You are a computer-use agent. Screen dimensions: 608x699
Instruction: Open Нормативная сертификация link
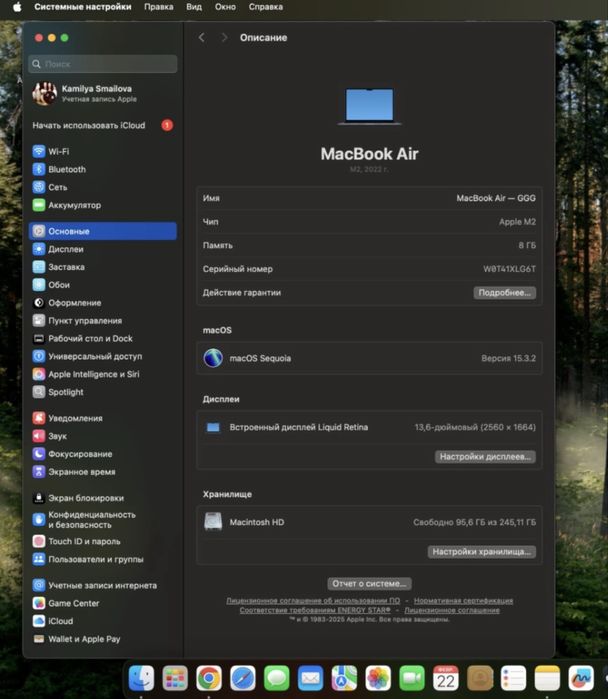(x=464, y=601)
